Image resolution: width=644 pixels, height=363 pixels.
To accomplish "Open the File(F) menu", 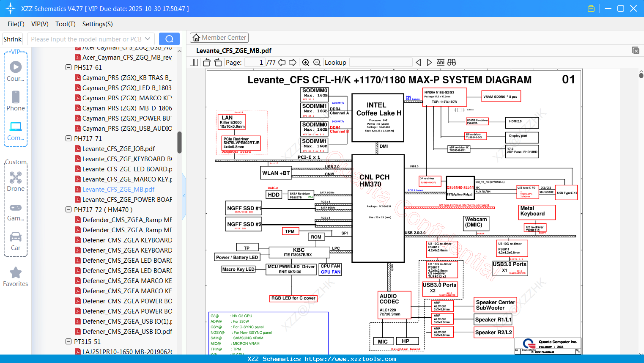I will (x=16, y=24).
